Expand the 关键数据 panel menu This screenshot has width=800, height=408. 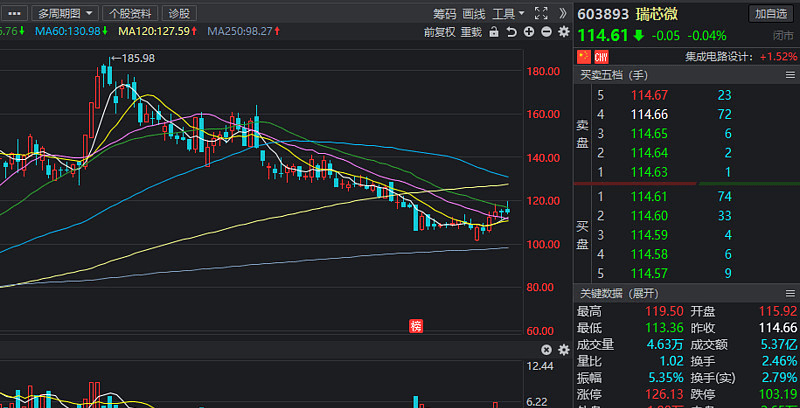790,294
